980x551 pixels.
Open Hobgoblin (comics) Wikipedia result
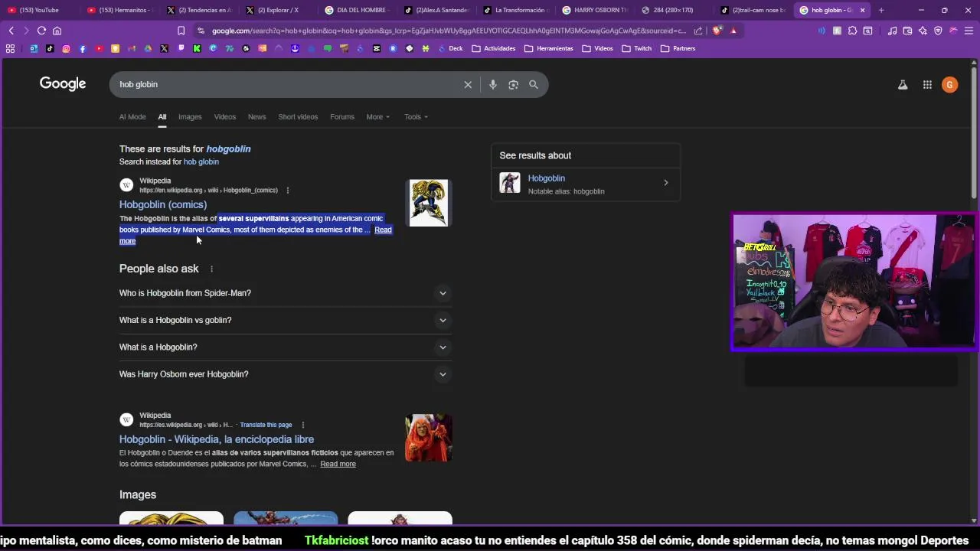163,205
